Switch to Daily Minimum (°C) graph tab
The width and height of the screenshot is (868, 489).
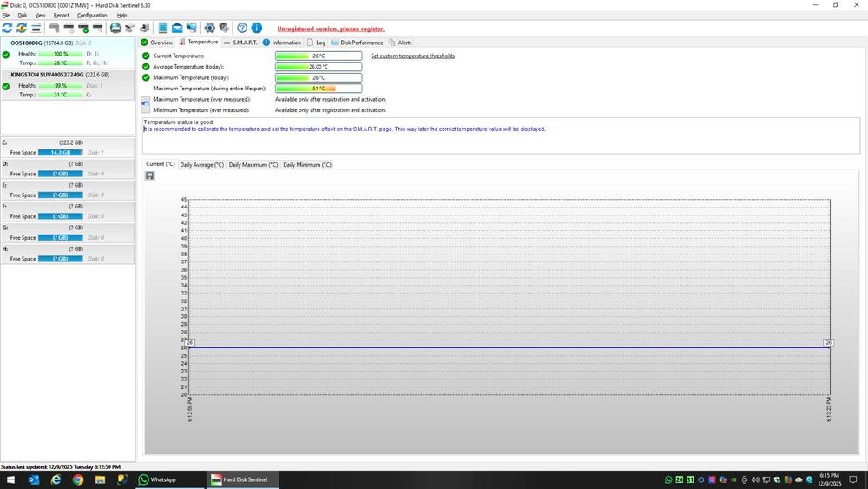[x=307, y=165]
